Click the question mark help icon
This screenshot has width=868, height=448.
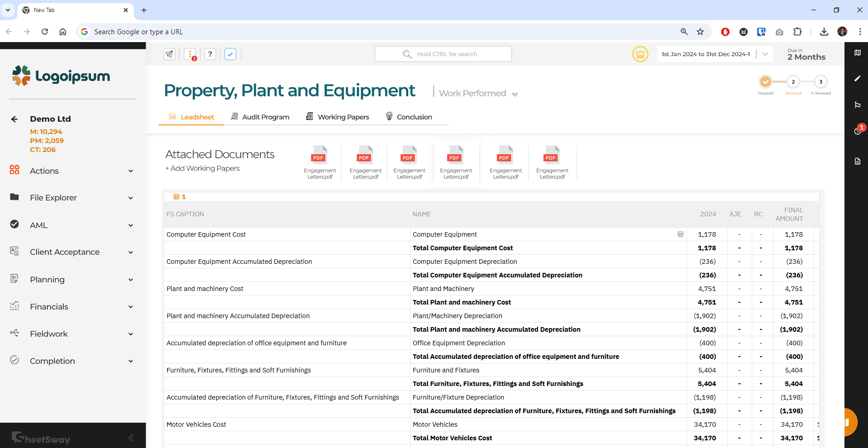pos(210,54)
